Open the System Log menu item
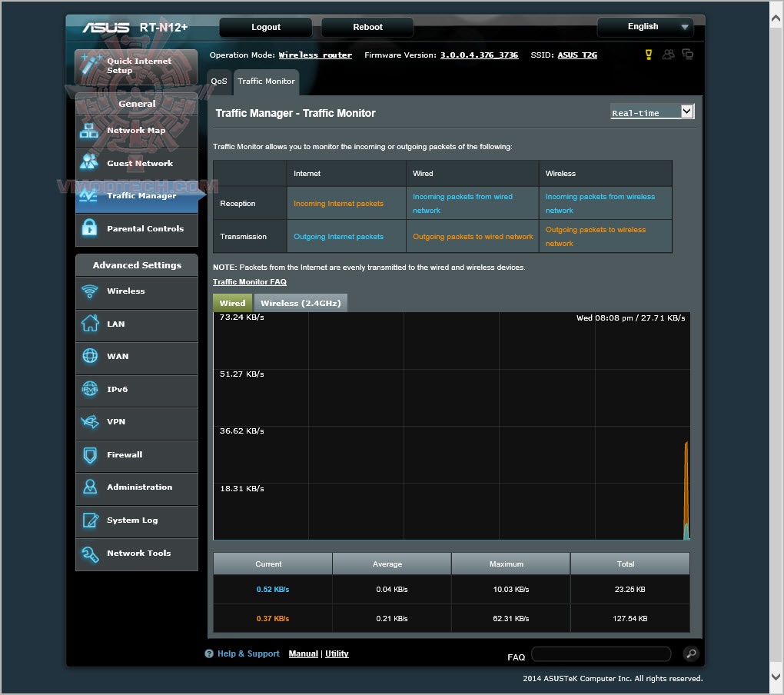The image size is (784, 695). click(137, 520)
